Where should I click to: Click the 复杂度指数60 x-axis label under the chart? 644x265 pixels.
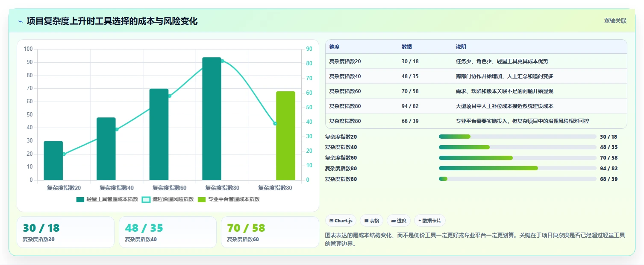point(169,188)
